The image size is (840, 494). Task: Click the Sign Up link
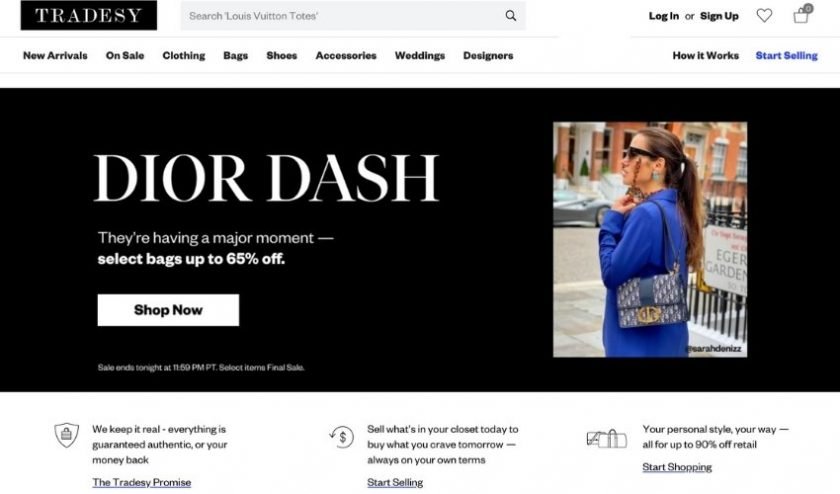(x=719, y=16)
